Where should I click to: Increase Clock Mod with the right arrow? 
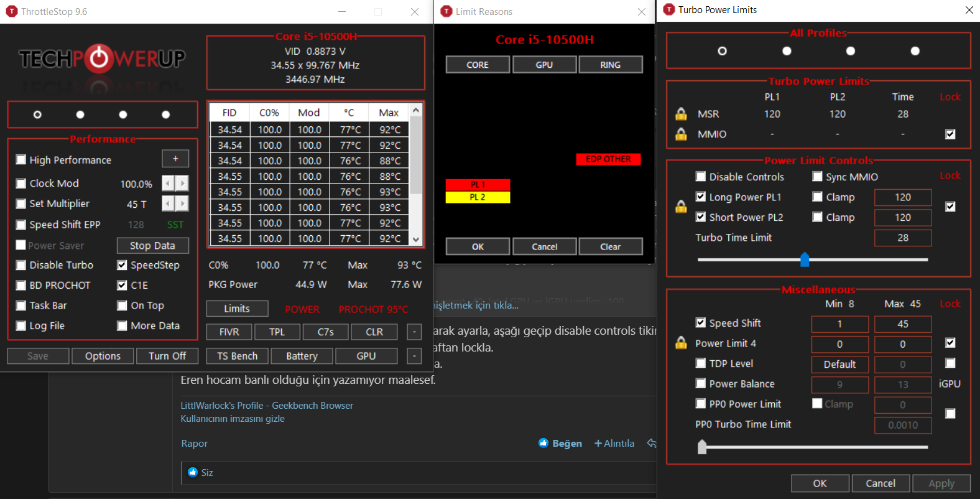point(182,184)
